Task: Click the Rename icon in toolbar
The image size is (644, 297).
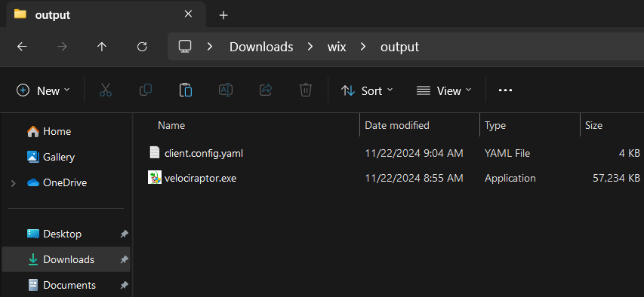Action: click(x=226, y=90)
